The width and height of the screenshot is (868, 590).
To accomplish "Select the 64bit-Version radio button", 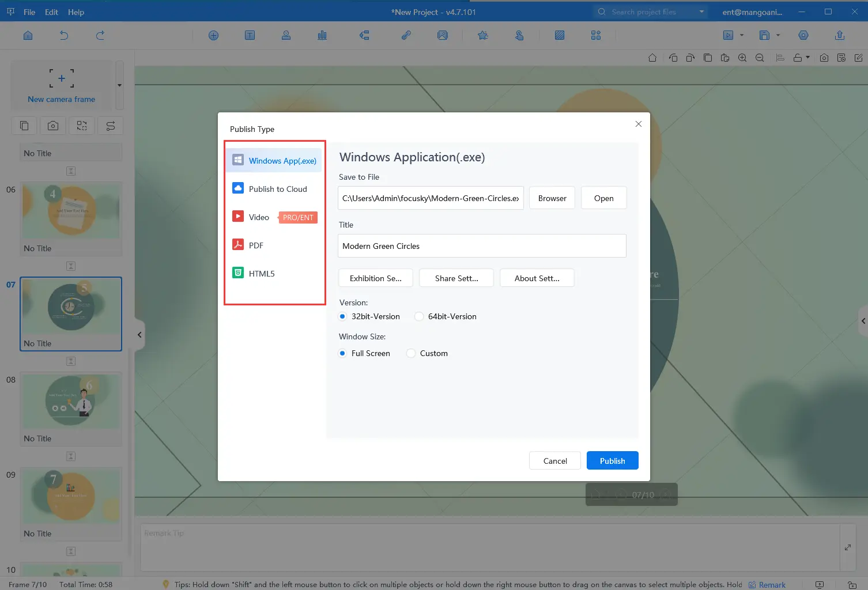I will (x=419, y=316).
